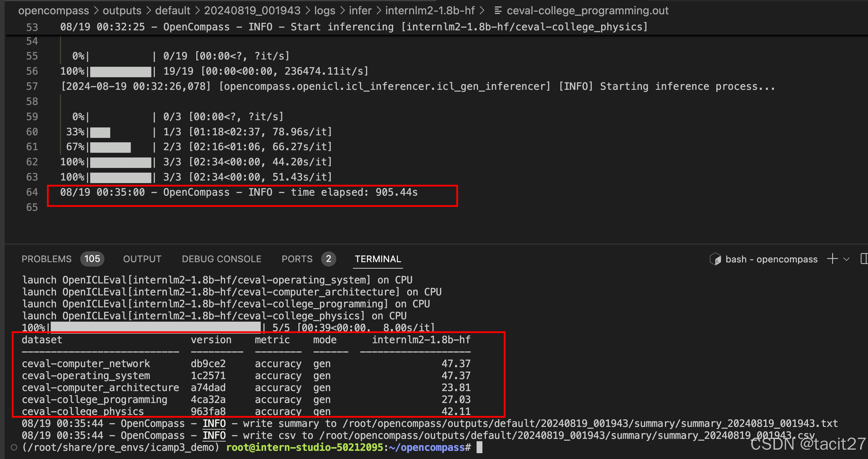Open the 'internlm2-1.8b-hf' breadcrumb folder
Viewport: 868px width, 459px height.
tap(430, 10)
